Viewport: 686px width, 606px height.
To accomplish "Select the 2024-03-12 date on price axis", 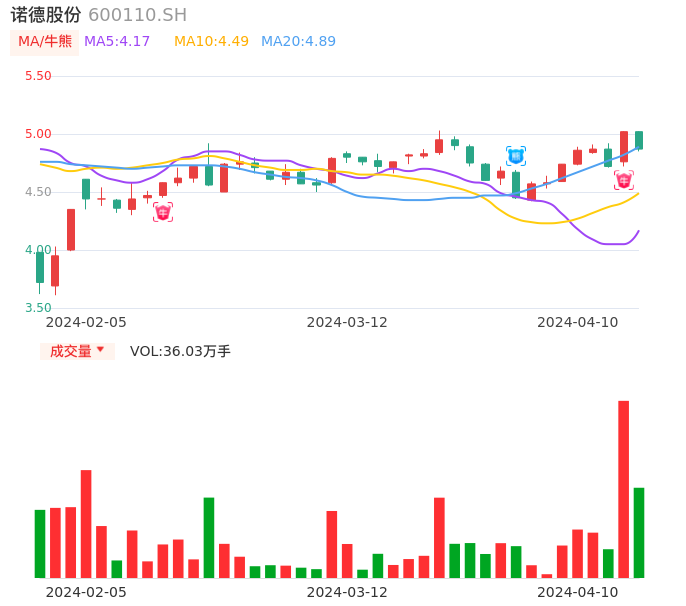I will pyautogui.click(x=347, y=322).
